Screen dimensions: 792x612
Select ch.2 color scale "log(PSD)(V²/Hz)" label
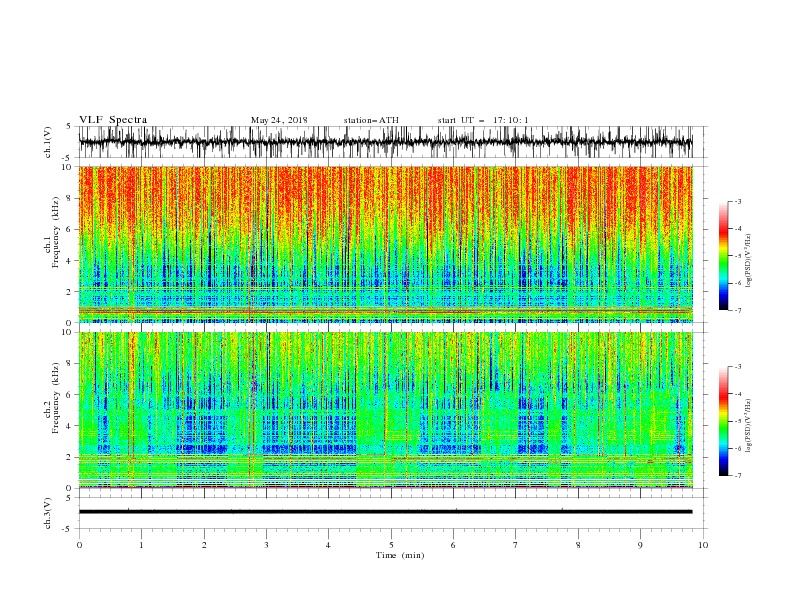(x=749, y=425)
